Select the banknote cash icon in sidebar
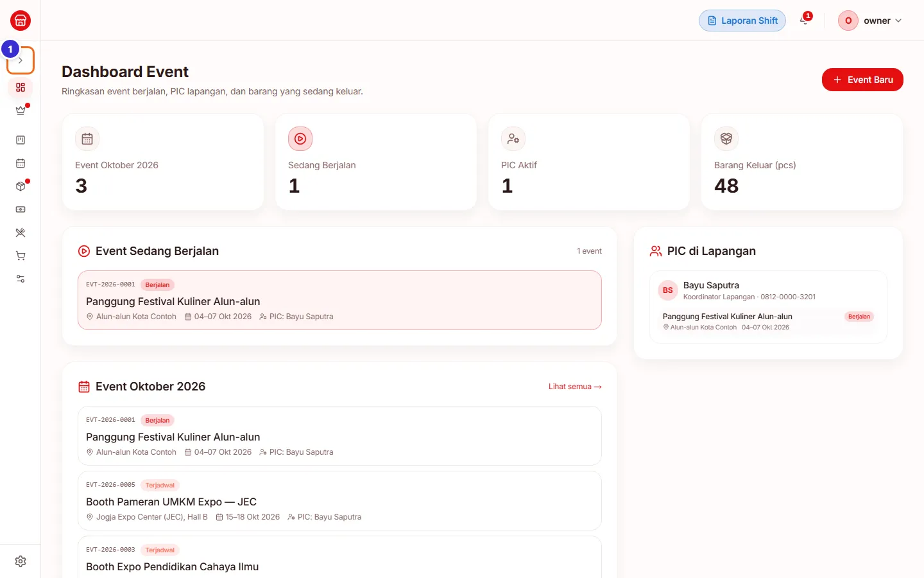 tap(21, 209)
